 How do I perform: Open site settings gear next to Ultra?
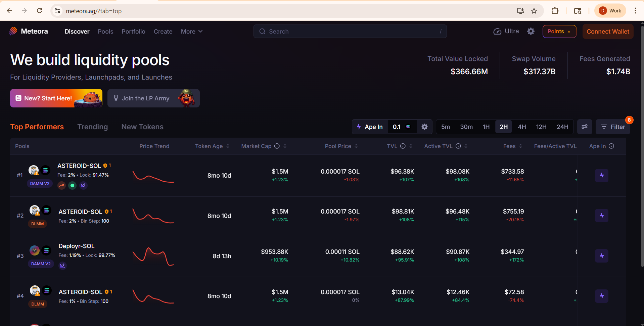tap(531, 31)
